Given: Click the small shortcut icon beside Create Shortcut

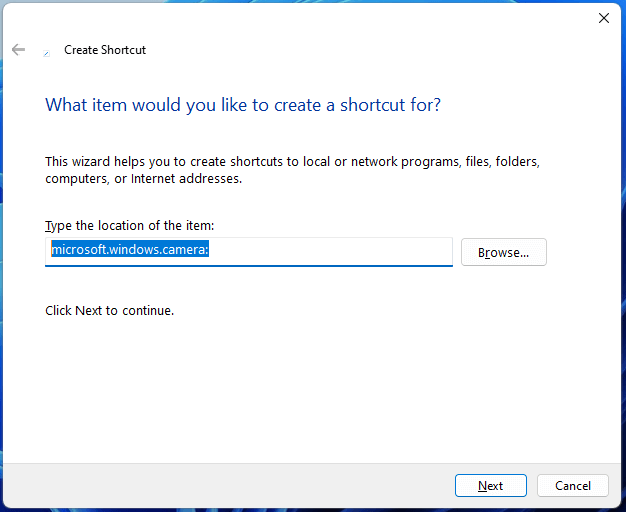Looking at the screenshot, I should (47, 53).
